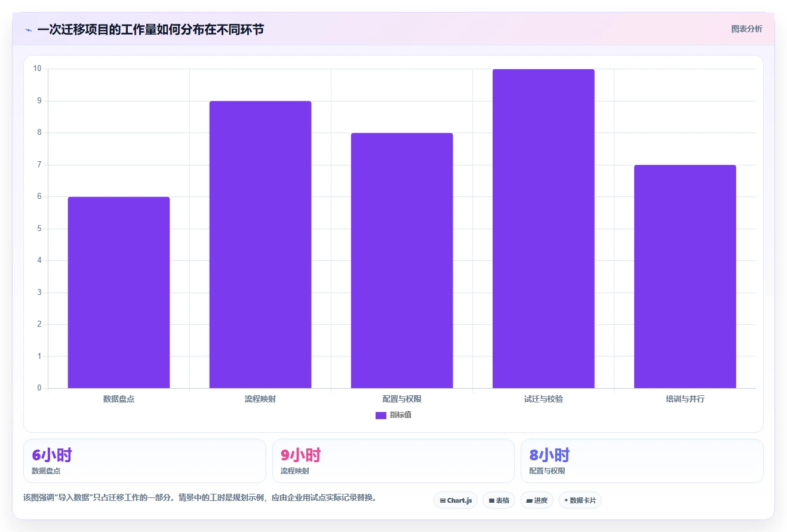The width and height of the screenshot is (787, 532).
Task: Click the chart icon in Chart.js chip
Action: point(442,501)
